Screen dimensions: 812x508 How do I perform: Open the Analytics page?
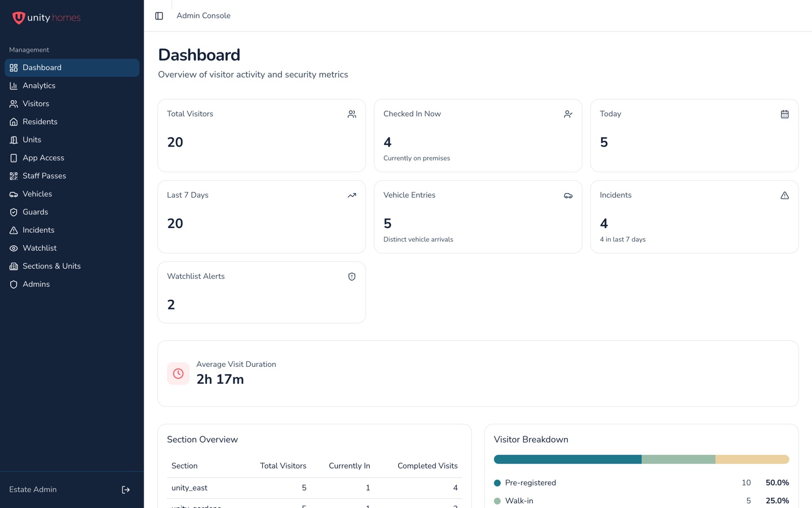click(x=72, y=86)
